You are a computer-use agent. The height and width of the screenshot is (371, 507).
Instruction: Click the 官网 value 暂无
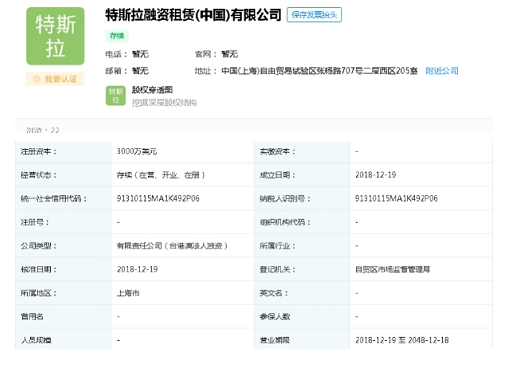click(230, 54)
